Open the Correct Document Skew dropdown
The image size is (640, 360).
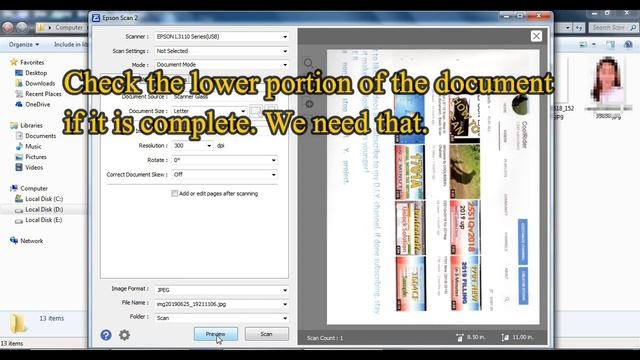pos(224,174)
